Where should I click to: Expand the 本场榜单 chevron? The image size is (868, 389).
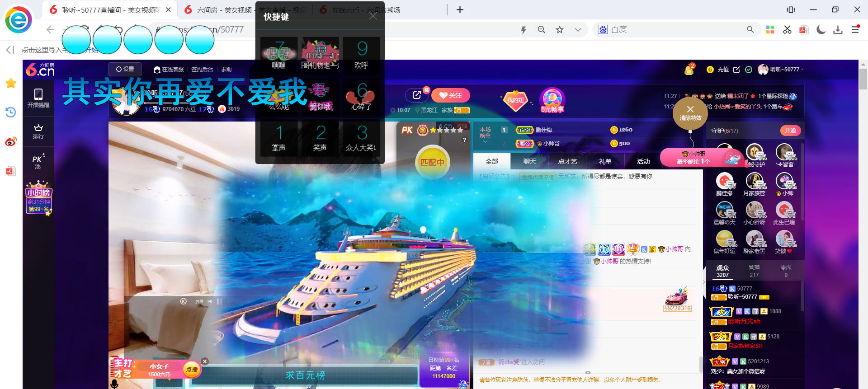[x=485, y=142]
